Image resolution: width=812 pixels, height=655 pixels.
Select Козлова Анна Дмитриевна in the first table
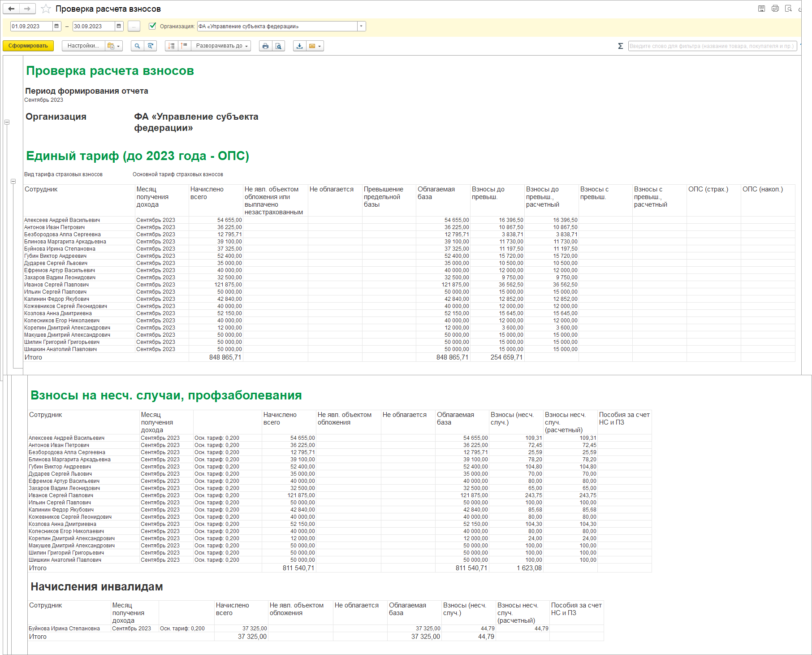[58, 313]
